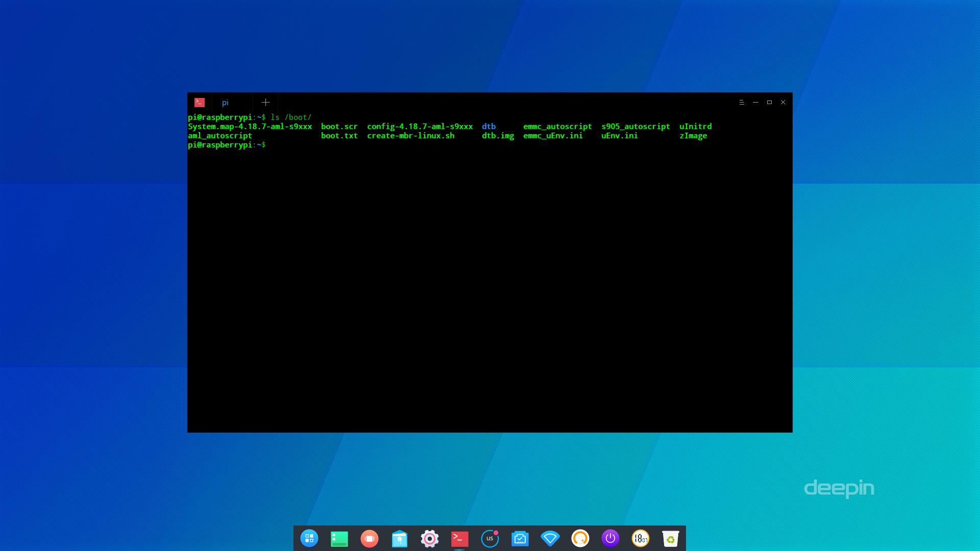Launch the screen recorder dock icon

click(x=369, y=538)
